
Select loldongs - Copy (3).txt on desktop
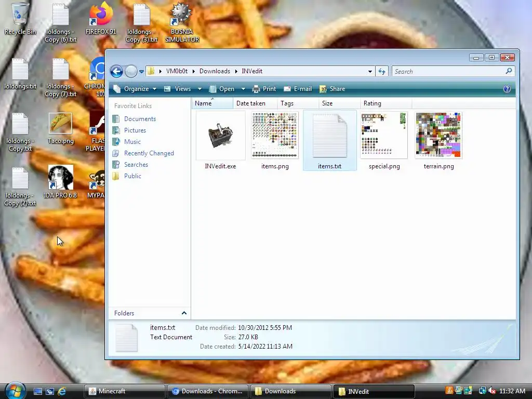point(141,23)
